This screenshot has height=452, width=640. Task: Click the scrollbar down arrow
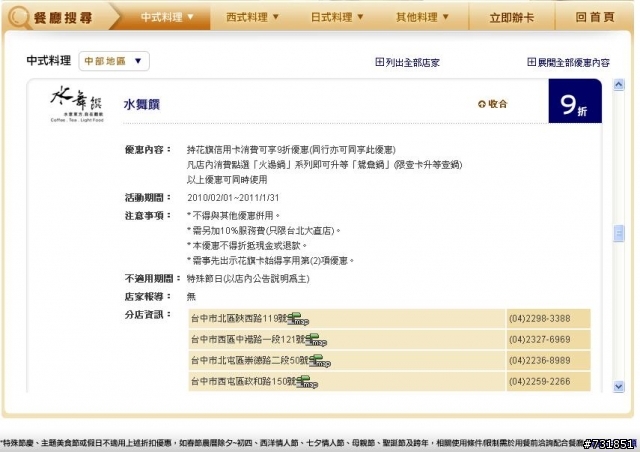(x=619, y=386)
